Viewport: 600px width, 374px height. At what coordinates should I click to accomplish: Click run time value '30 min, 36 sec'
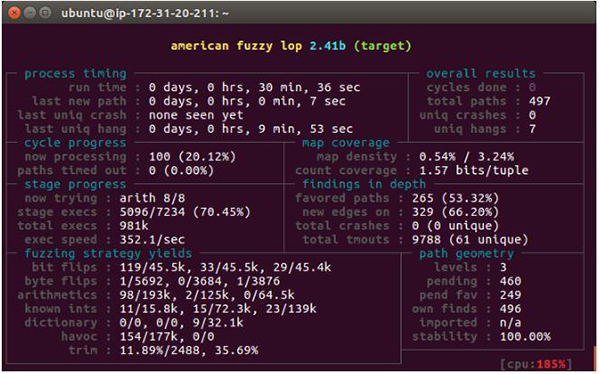[x=309, y=87]
